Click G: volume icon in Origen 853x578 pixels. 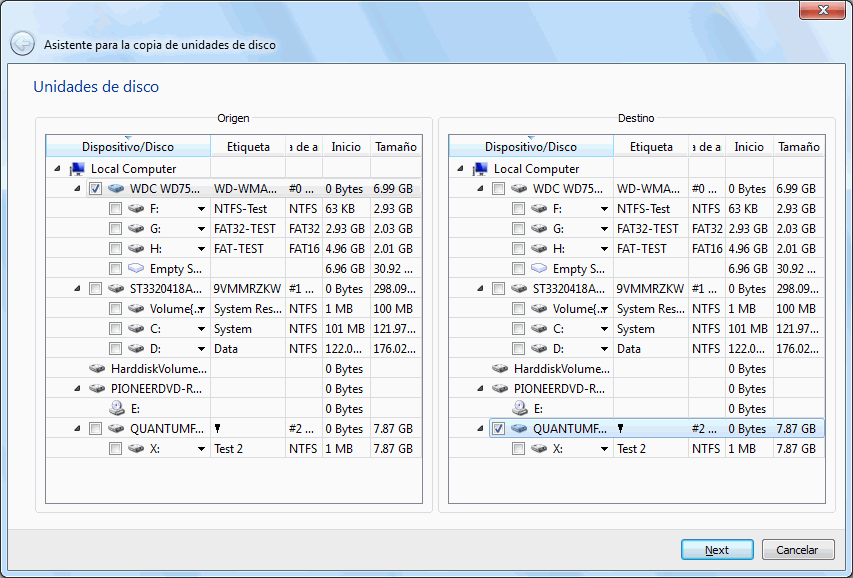[136, 229]
